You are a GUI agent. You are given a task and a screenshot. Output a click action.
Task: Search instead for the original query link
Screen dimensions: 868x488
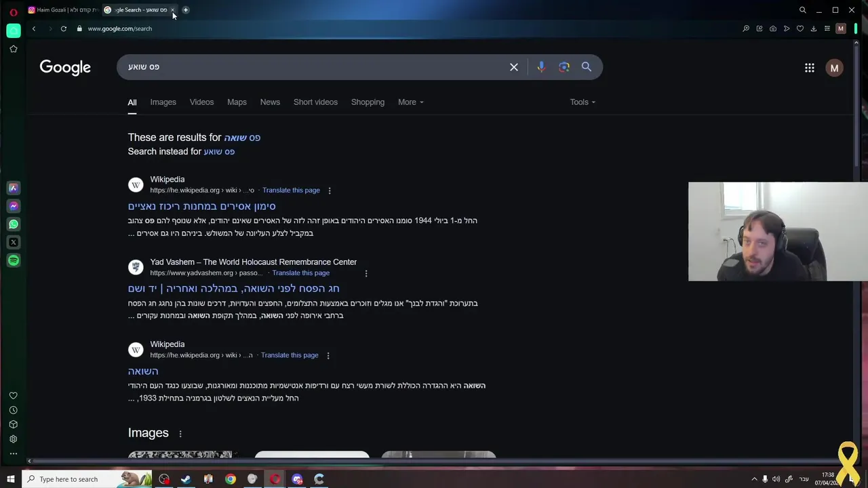pyautogui.click(x=219, y=152)
